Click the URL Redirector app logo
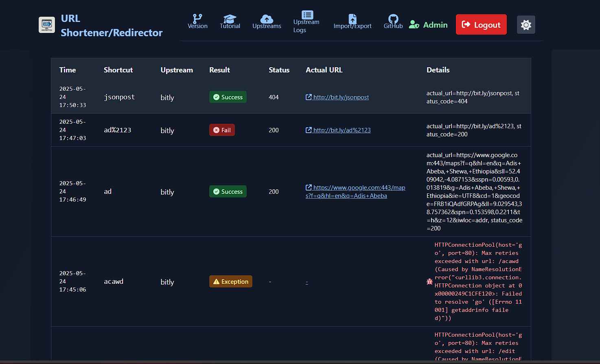Screen dimensions: 600x364 (x=47, y=25)
